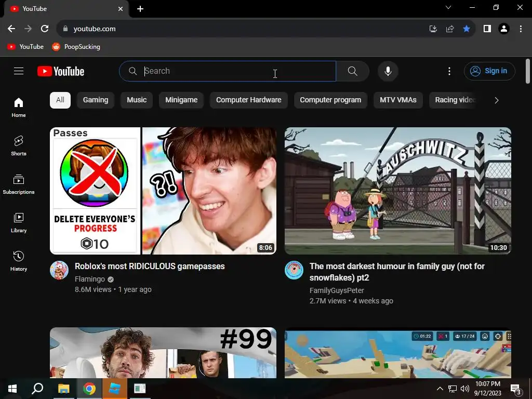Click install app icon in address bar
The image size is (532, 399).
coord(433,29)
